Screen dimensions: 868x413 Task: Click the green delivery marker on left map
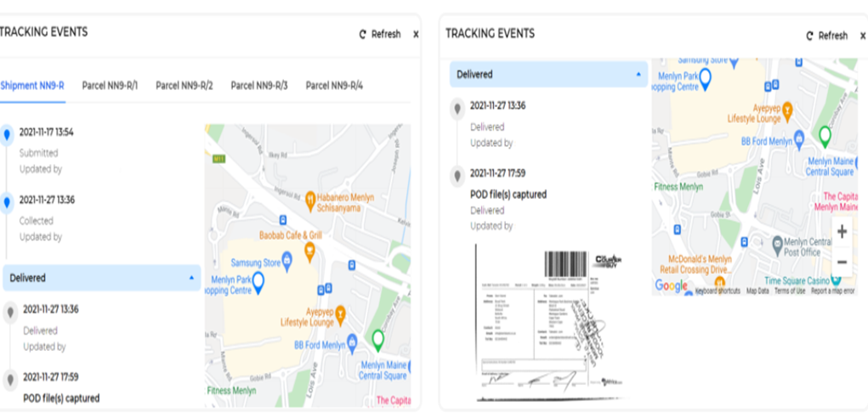(377, 340)
